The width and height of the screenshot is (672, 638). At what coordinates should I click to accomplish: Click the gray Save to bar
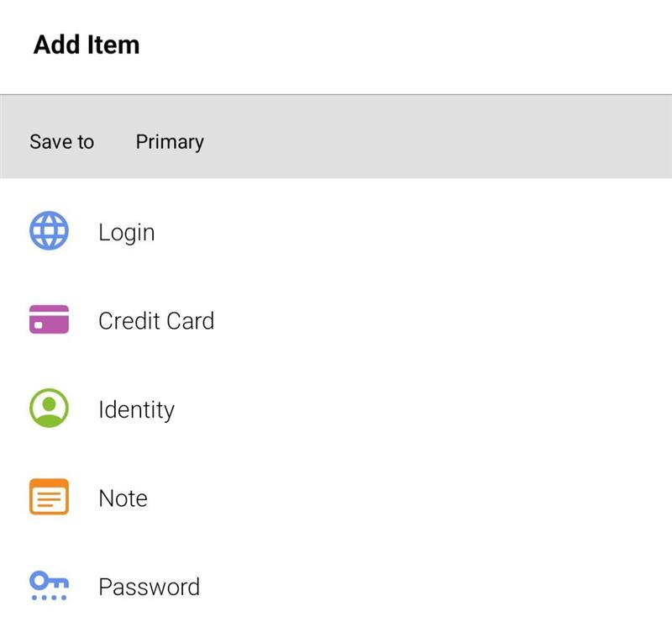point(336,136)
